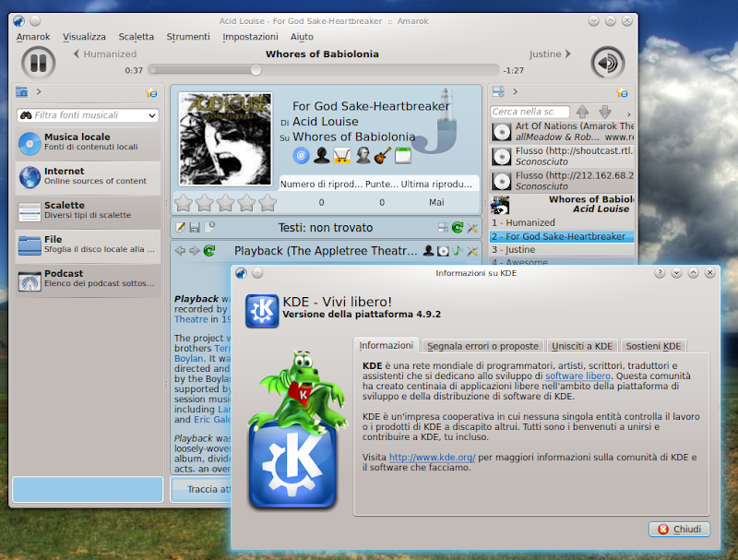Open the Filtra fonti musicali dropdown arrow

[152, 115]
